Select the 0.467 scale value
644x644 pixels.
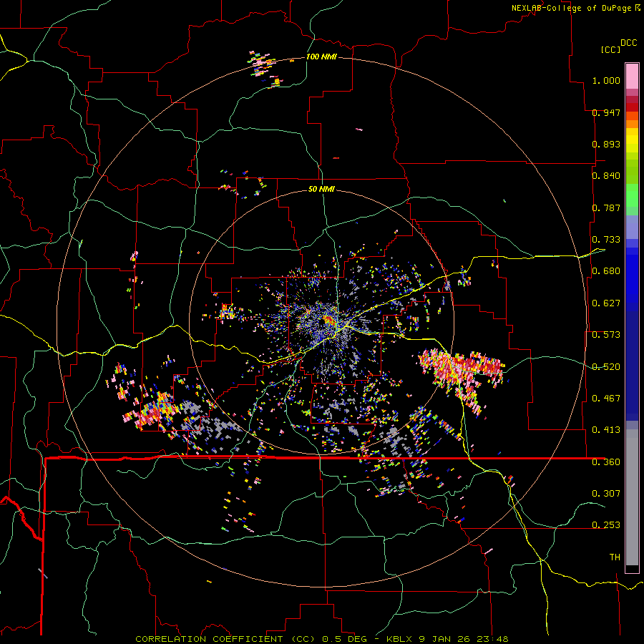(x=606, y=399)
